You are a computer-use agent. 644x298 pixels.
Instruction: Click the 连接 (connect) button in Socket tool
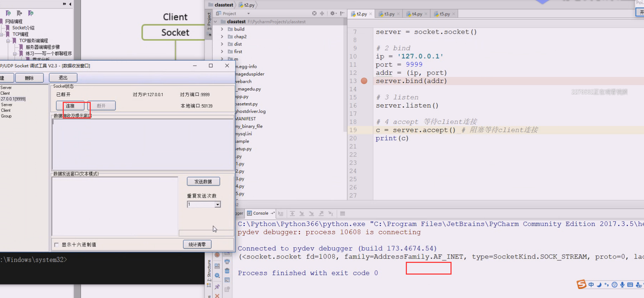click(70, 106)
